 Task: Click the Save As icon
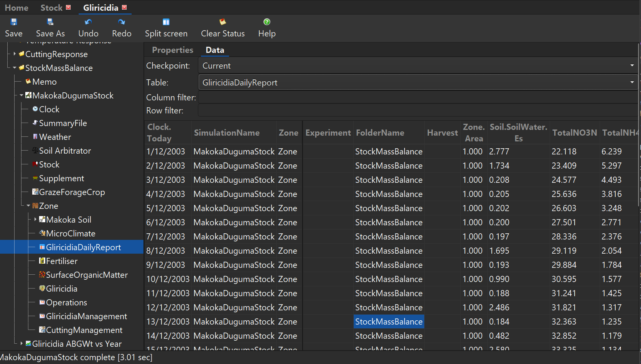pos(50,22)
